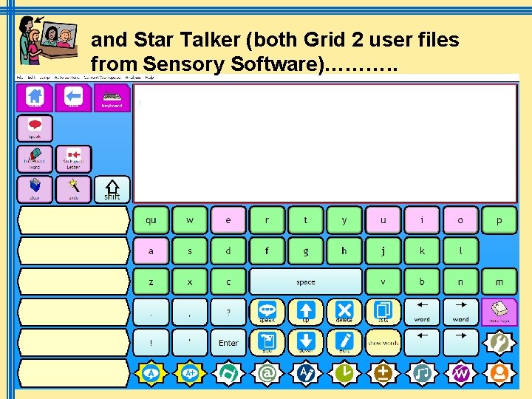
Task: Tap the unlabeled right arrow key
Action: click(x=460, y=343)
